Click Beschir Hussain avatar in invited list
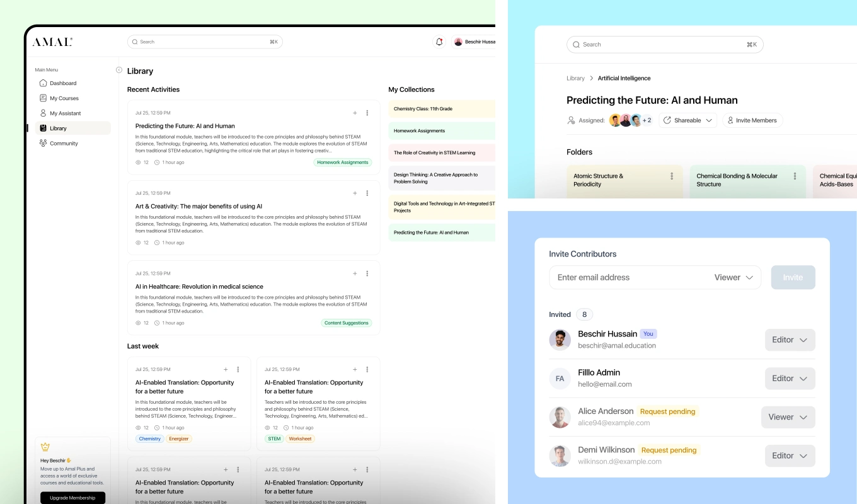Image resolution: width=857 pixels, height=504 pixels. [x=560, y=340]
